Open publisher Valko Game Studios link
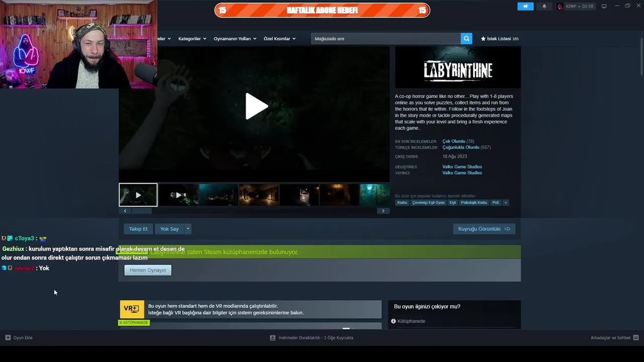Viewport: 644px width, 362px height. pos(462,173)
